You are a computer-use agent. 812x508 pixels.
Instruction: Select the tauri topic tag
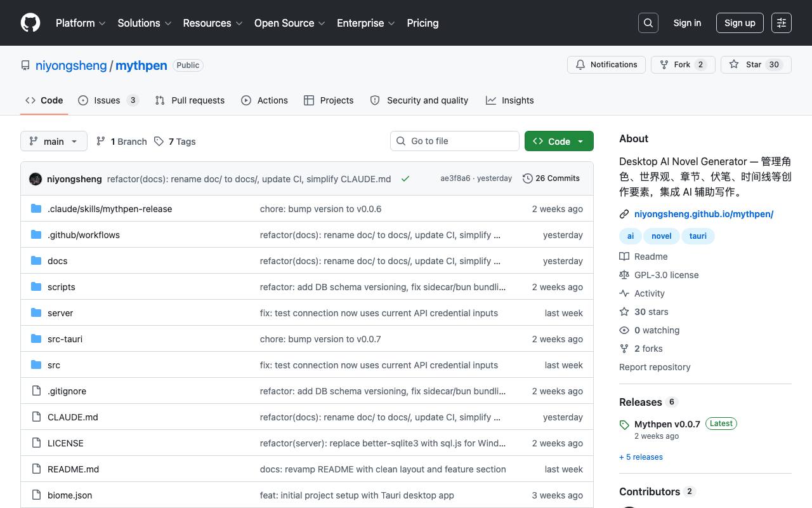click(x=698, y=236)
